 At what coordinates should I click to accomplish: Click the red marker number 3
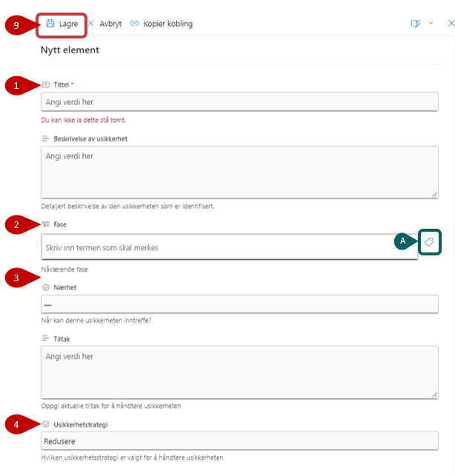[17, 278]
